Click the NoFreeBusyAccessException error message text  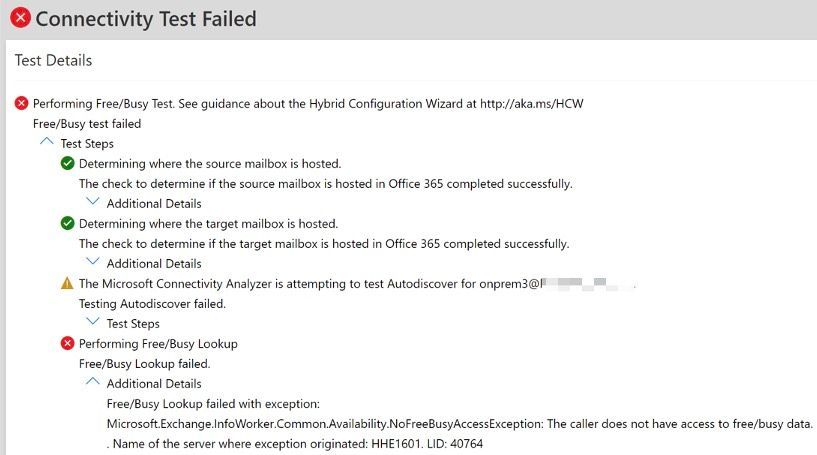tap(460, 423)
